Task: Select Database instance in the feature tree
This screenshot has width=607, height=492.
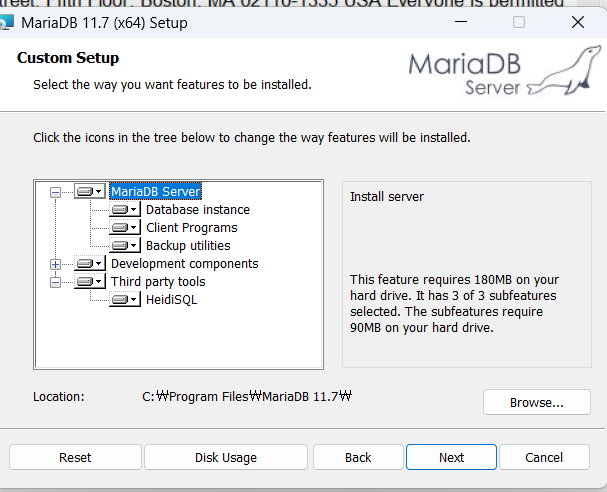Action: point(198,210)
